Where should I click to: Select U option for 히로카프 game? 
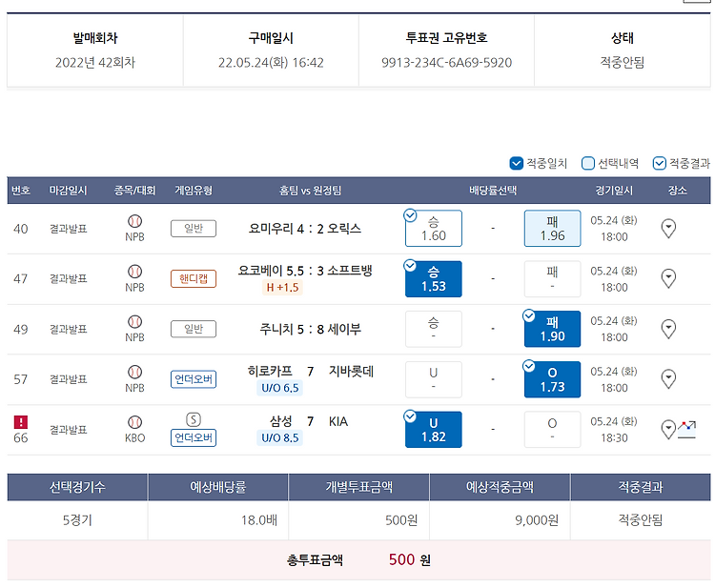point(434,379)
